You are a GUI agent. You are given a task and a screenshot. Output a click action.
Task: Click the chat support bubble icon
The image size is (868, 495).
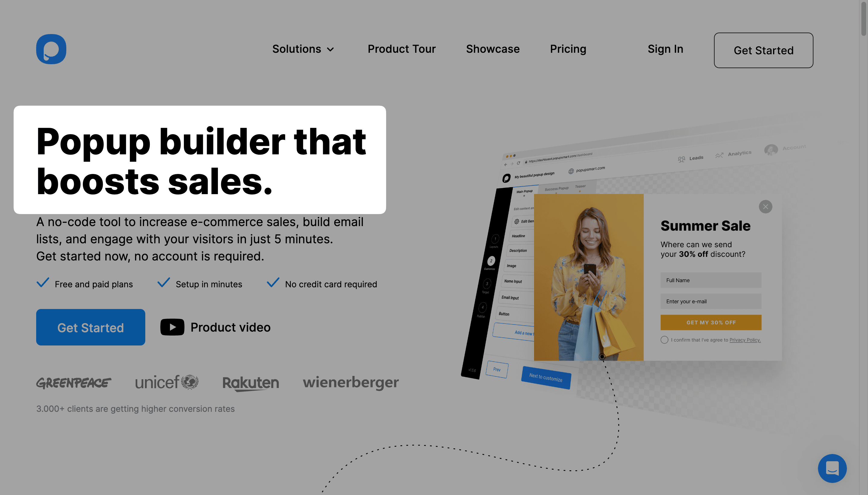[x=832, y=468]
